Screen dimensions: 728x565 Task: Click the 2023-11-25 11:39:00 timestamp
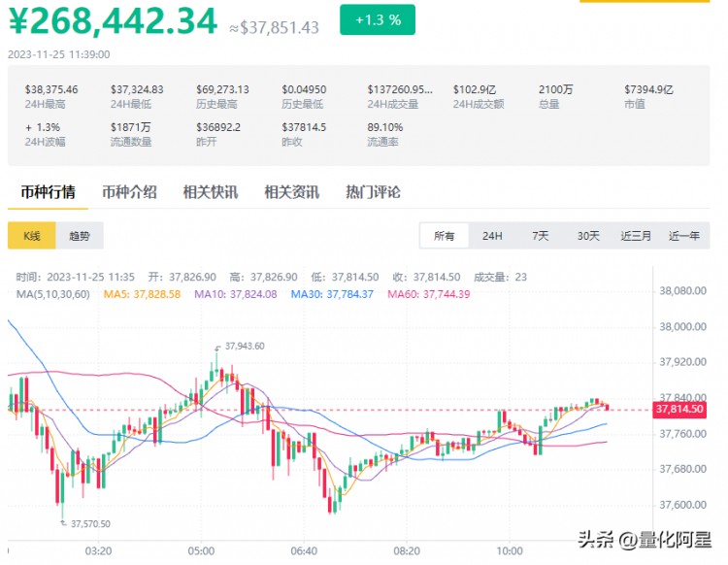pos(59,54)
